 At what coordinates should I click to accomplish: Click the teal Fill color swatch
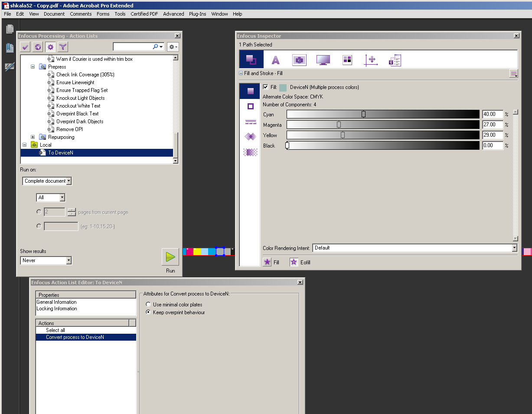283,87
